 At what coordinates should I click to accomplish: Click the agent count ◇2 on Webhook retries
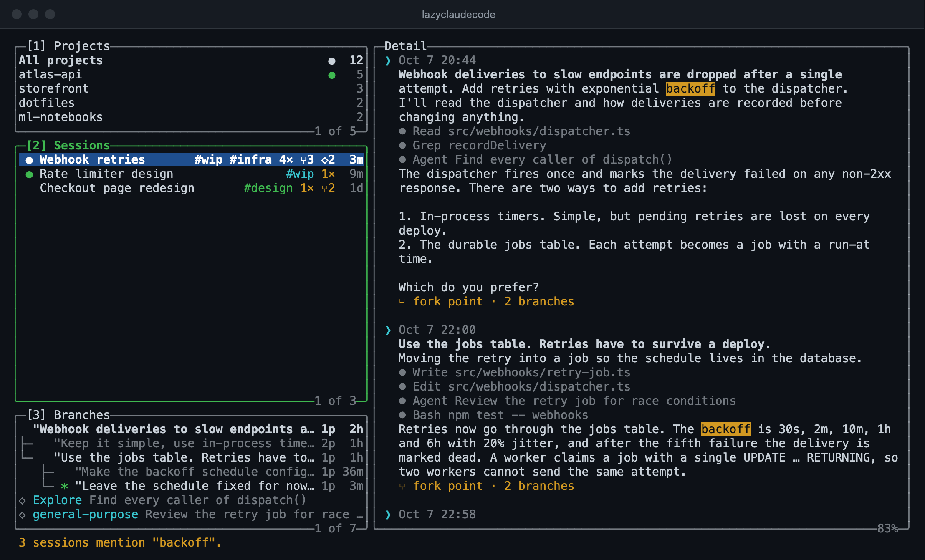point(328,159)
